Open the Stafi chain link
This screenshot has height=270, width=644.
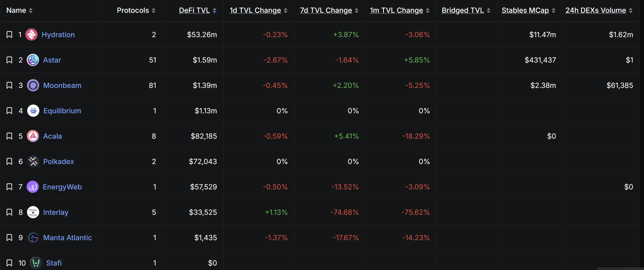coord(54,263)
